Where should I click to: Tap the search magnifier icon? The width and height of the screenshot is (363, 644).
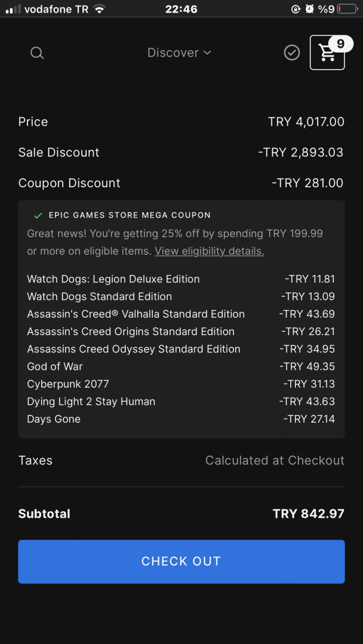click(x=37, y=53)
